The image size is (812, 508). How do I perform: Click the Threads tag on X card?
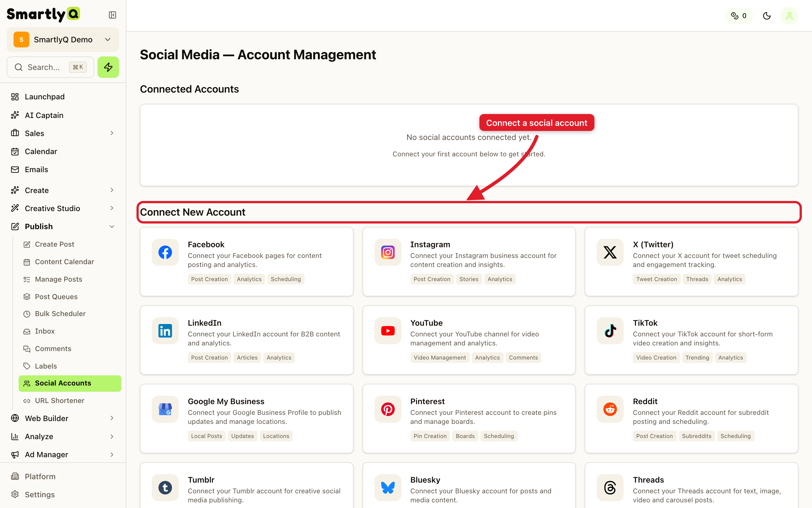(x=697, y=279)
